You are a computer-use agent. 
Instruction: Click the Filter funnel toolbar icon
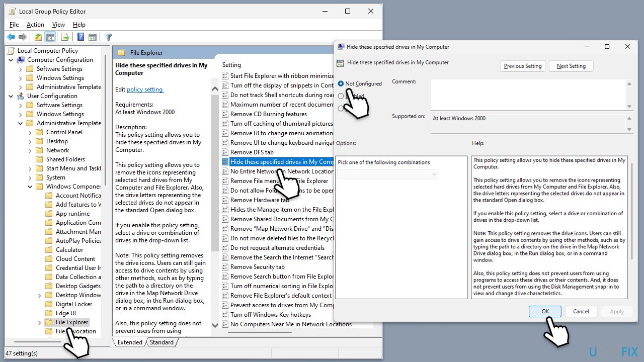click(108, 37)
